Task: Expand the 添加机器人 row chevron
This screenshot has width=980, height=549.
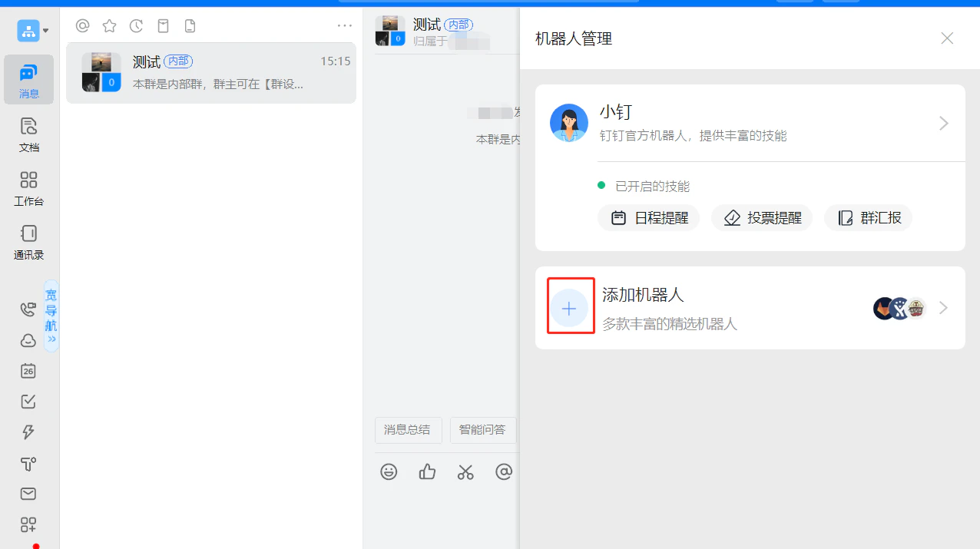Action: point(944,308)
